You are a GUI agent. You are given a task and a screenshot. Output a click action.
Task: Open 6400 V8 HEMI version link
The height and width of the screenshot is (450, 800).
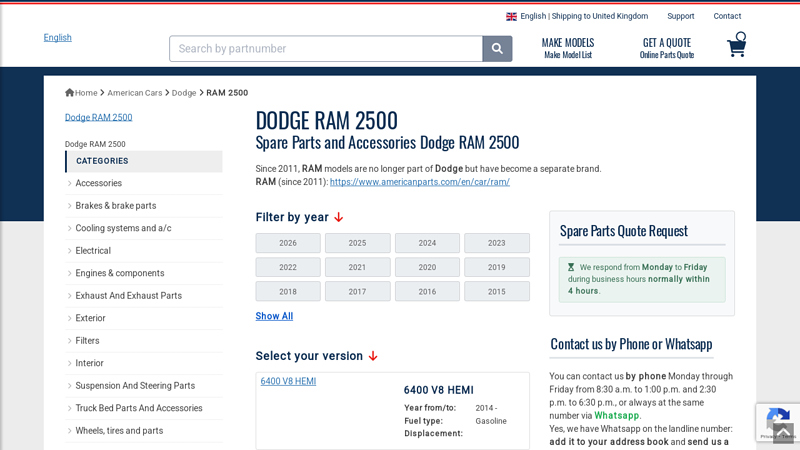coord(288,381)
